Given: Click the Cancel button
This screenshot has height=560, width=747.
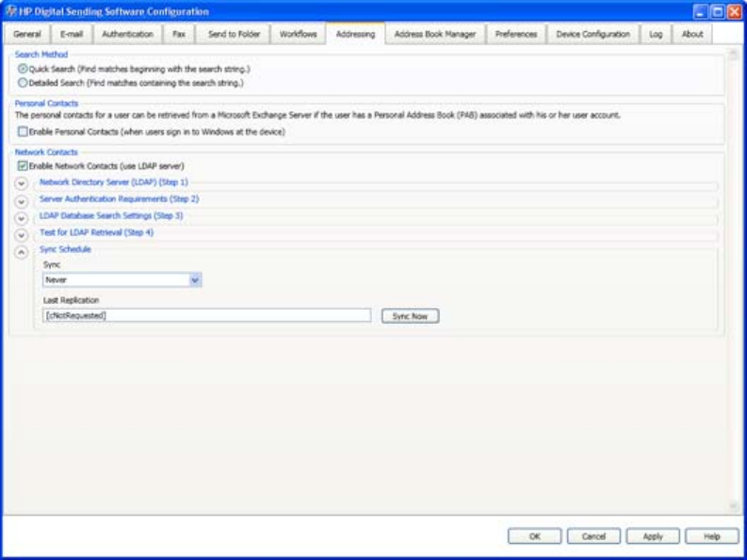Looking at the screenshot, I should click(593, 536).
